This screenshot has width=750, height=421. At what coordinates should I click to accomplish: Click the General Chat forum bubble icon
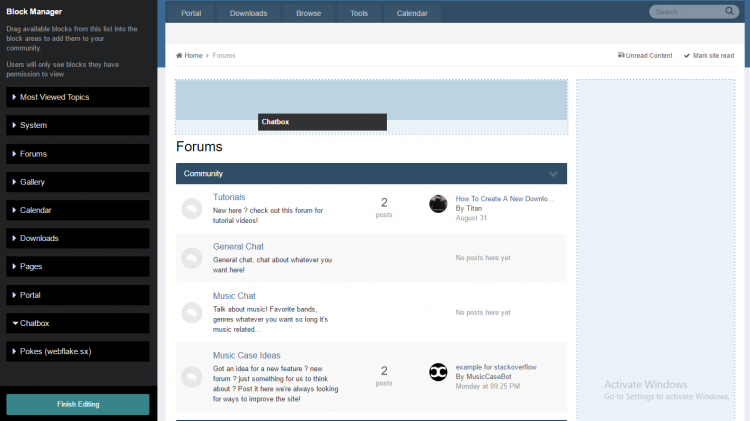pyautogui.click(x=191, y=258)
